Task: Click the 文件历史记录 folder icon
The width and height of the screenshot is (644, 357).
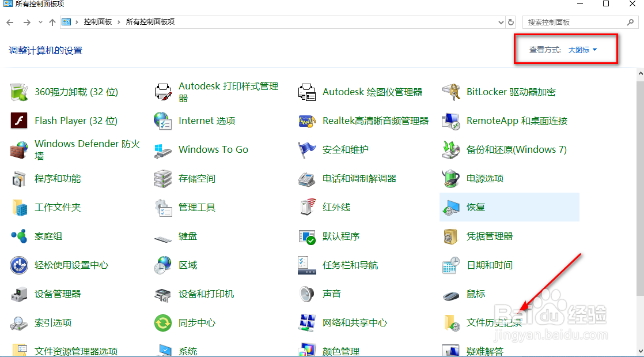Action: point(450,323)
